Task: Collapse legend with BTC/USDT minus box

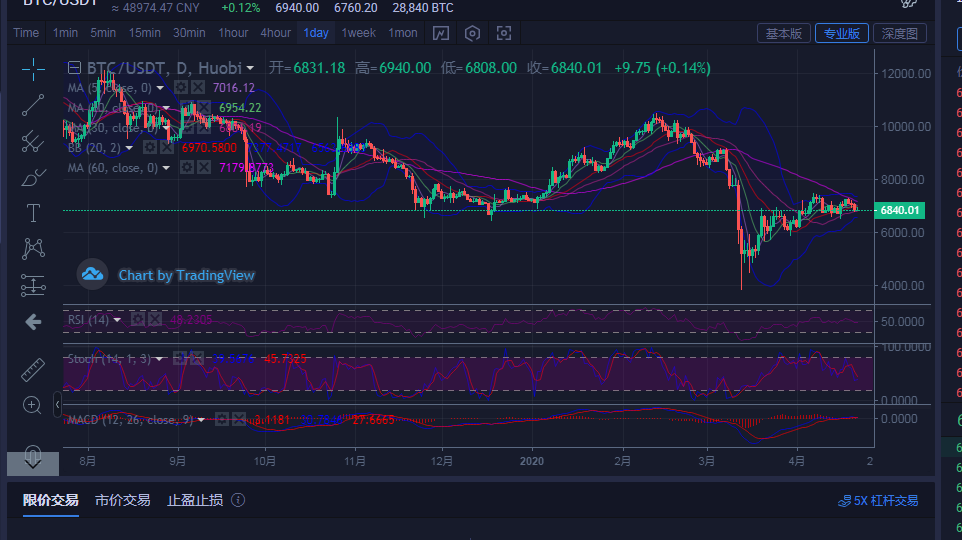Action: pos(74,68)
